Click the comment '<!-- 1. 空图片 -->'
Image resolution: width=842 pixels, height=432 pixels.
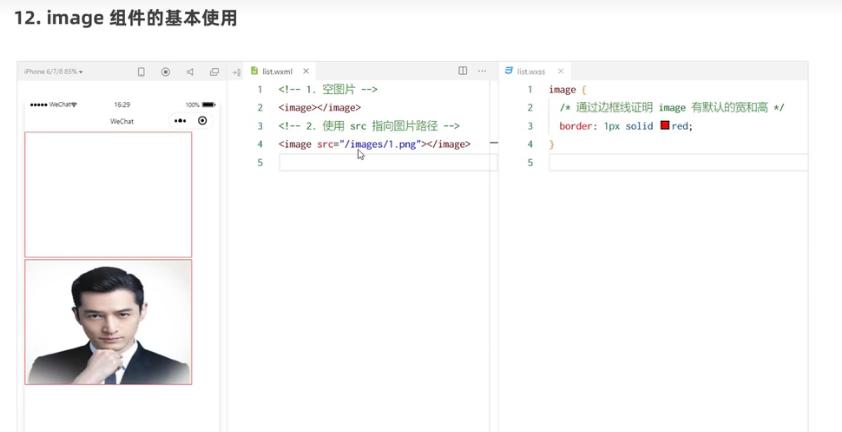(328, 90)
